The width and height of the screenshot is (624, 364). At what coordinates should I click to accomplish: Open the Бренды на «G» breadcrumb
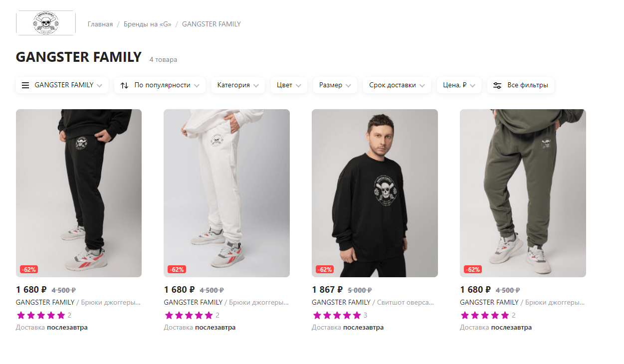pyautogui.click(x=147, y=24)
